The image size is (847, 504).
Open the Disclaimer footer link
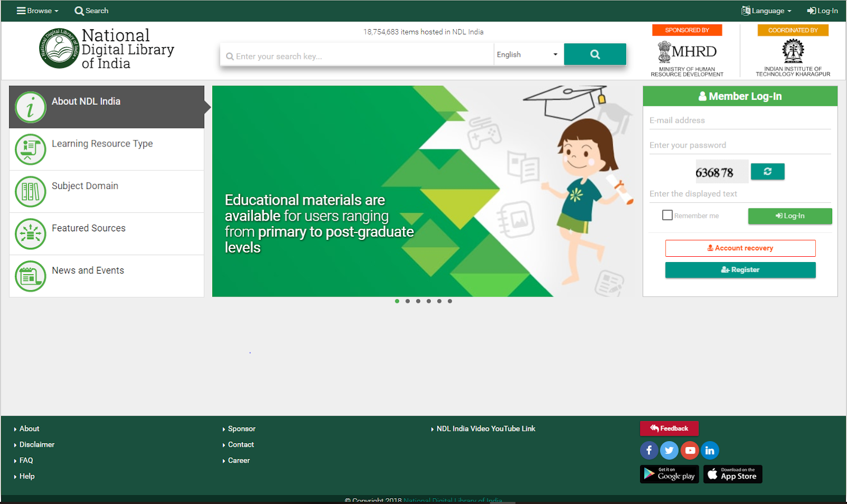pyautogui.click(x=37, y=445)
